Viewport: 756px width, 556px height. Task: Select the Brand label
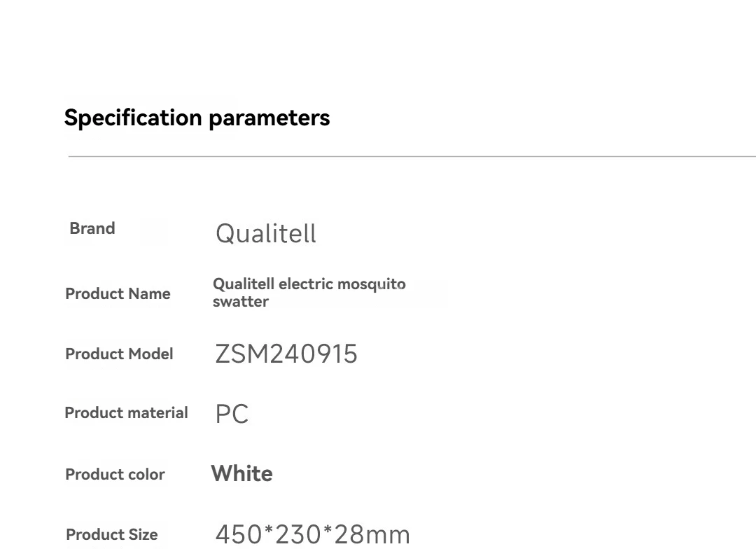[x=92, y=228]
